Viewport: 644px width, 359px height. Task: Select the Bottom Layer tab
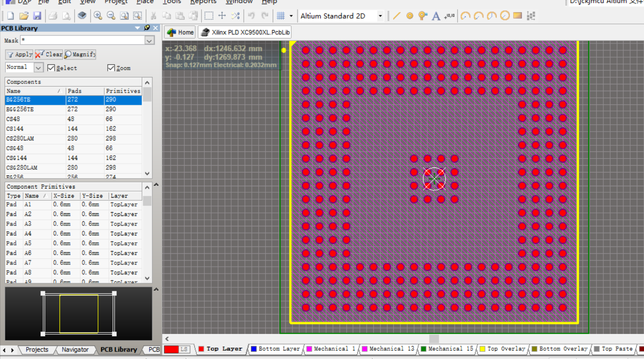[275, 349]
